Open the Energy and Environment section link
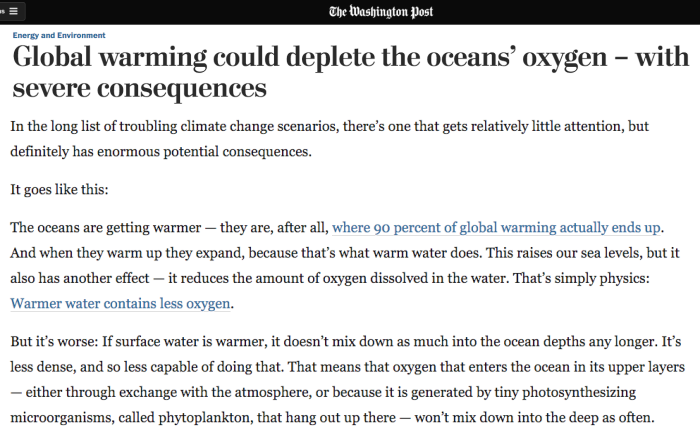This screenshot has width=700, height=437. pyautogui.click(x=59, y=35)
